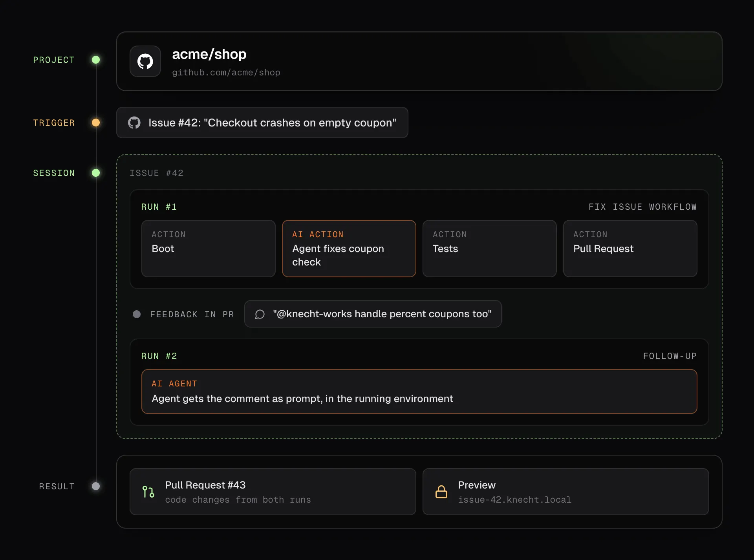
Task: Click the pull request branch icon
Action: click(x=148, y=492)
